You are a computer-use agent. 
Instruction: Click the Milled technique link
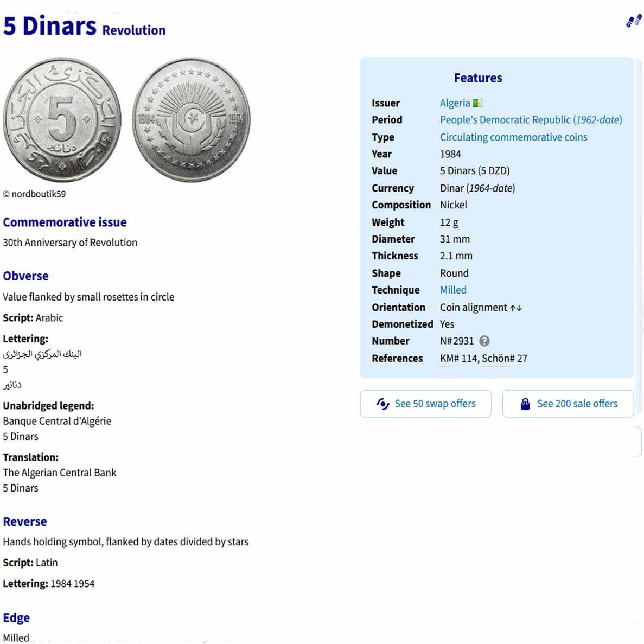(453, 290)
